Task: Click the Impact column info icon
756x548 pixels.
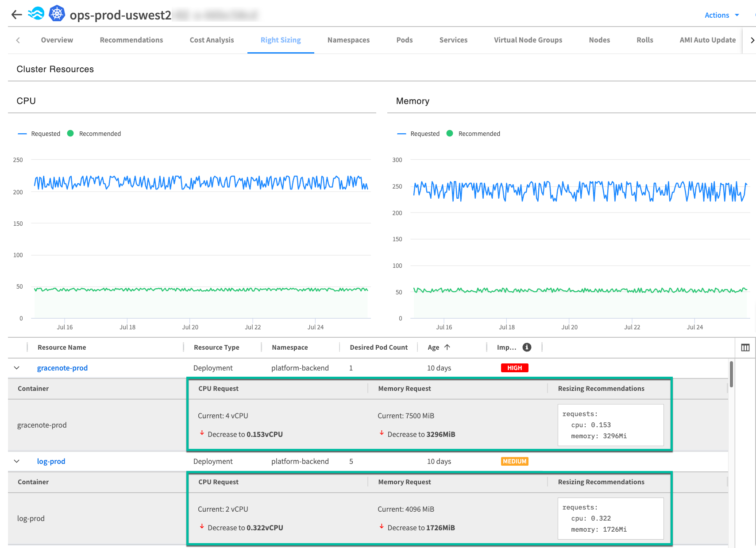Action: click(x=527, y=347)
